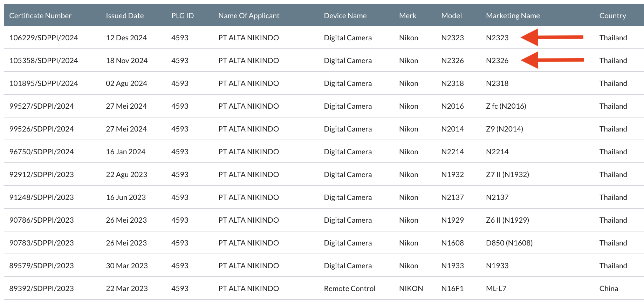Click the Name Of Applicant column header

point(249,16)
